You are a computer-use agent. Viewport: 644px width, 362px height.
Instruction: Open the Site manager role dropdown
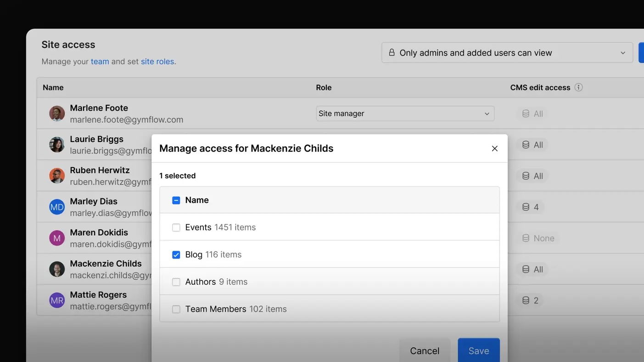click(x=405, y=113)
